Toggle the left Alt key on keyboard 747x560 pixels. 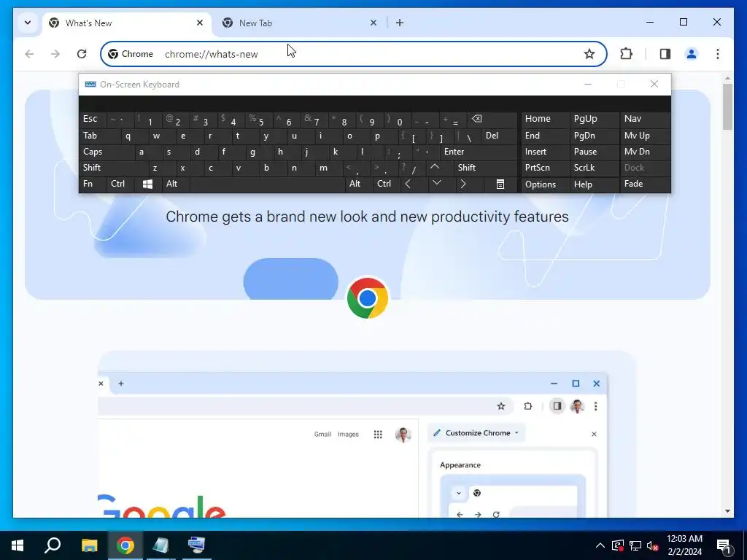point(176,184)
